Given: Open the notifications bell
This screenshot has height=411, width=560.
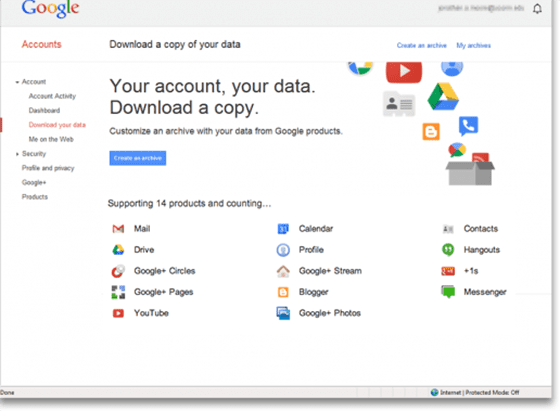Looking at the screenshot, I should (537, 9).
